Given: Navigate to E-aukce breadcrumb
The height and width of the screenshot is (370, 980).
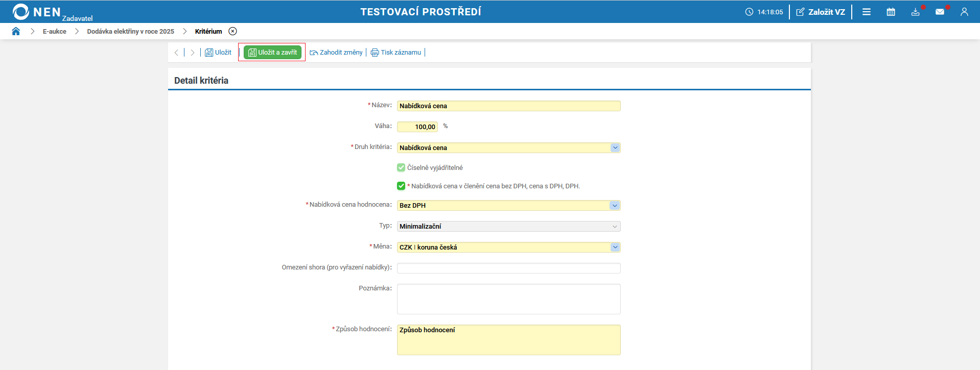Looking at the screenshot, I should (x=54, y=31).
